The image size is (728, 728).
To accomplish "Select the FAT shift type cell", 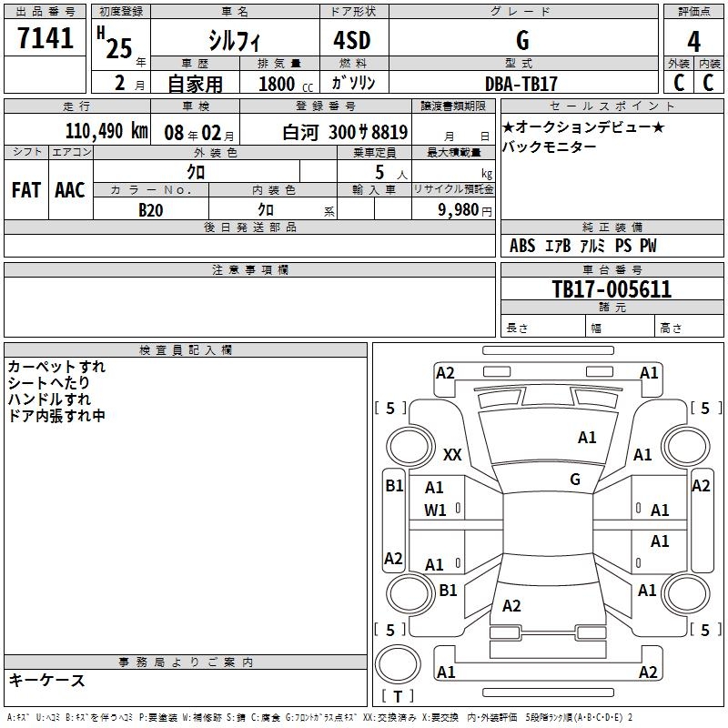I will [x=25, y=190].
